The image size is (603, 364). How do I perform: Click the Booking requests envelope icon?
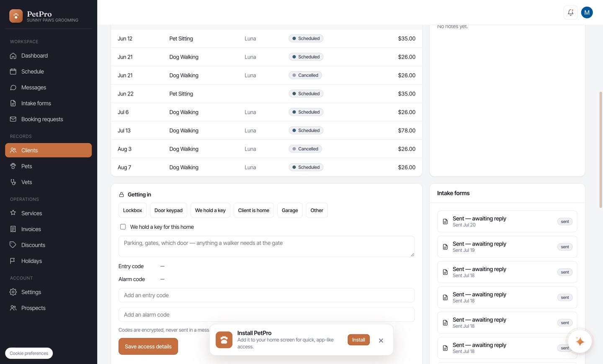[x=13, y=119]
